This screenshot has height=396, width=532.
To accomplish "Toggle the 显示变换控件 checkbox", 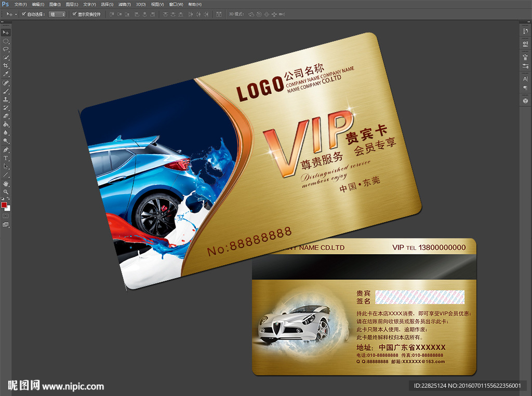I will (x=75, y=14).
